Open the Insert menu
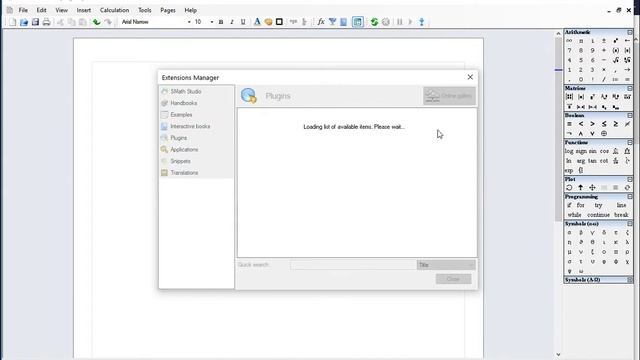 (84, 10)
